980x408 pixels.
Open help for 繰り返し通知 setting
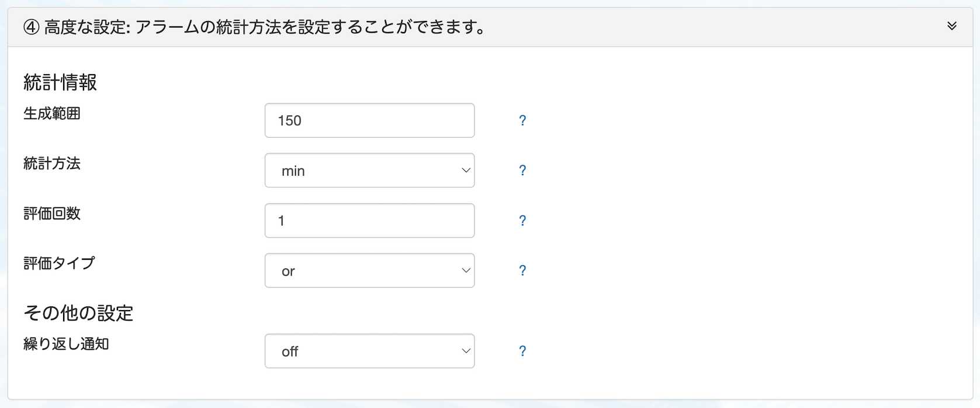pos(522,351)
